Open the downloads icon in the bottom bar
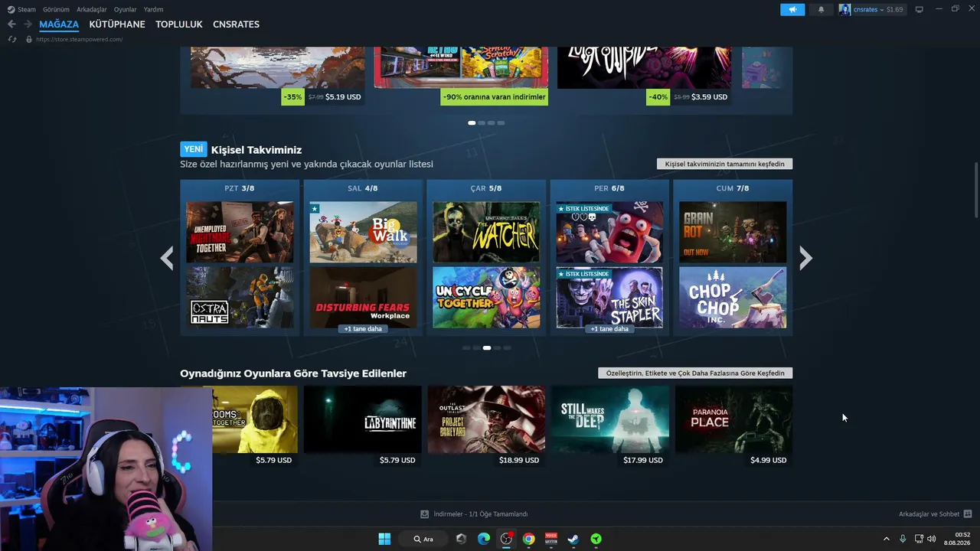Viewport: 980px width, 551px height. point(424,514)
